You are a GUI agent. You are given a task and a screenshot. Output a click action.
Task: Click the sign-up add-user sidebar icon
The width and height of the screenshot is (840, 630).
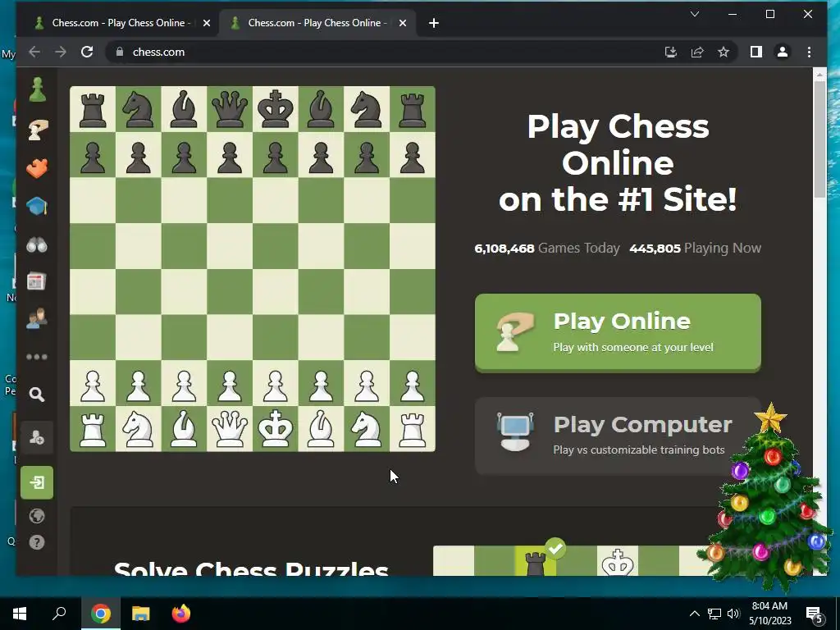37,438
